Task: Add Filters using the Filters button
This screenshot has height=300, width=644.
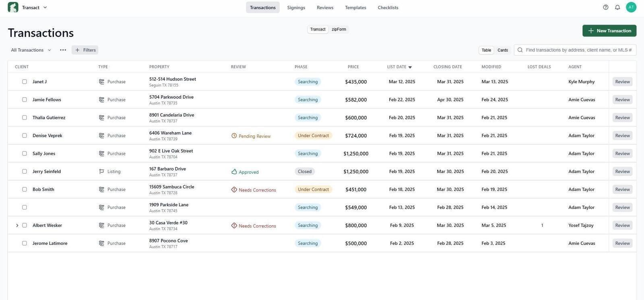Action: pyautogui.click(x=85, y=50)
